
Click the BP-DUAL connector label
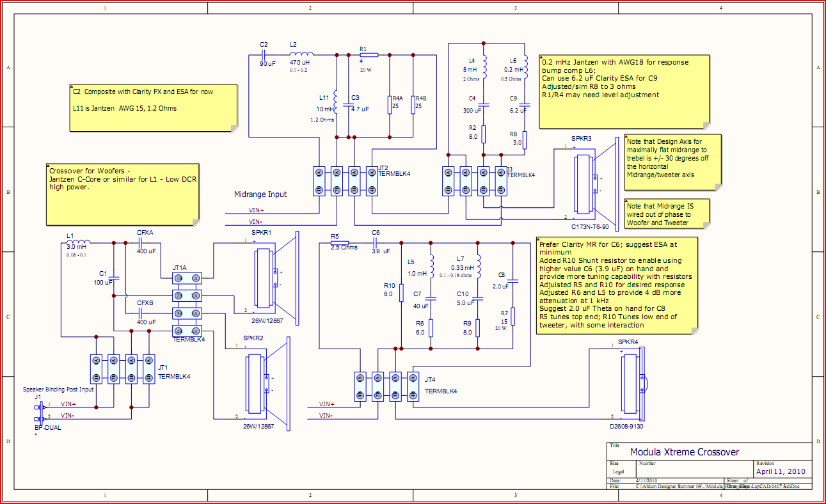pos(48,427)
